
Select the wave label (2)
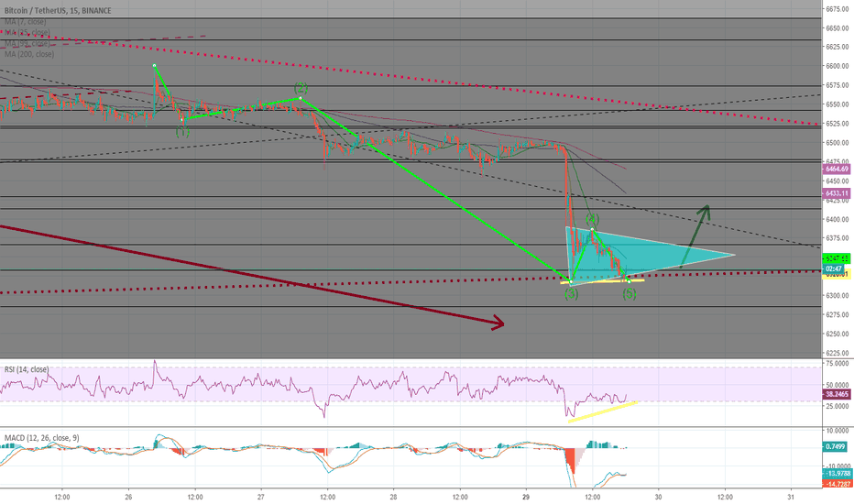[x=301, y=88]
